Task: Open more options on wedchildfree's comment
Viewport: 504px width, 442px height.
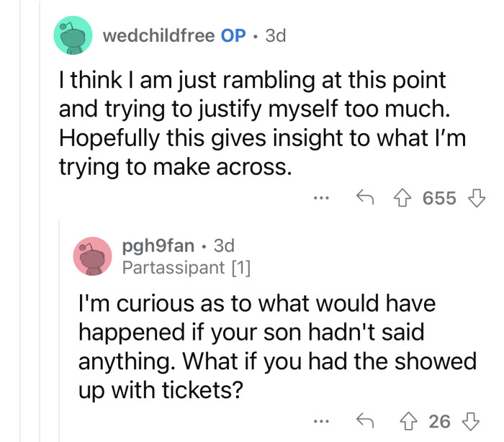Action: [323, 198]
